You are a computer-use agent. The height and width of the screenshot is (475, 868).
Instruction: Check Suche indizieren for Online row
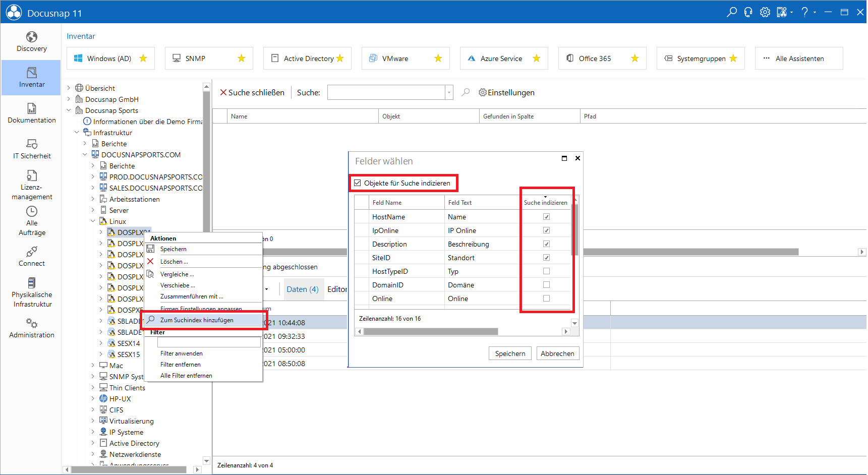(546, 299)
